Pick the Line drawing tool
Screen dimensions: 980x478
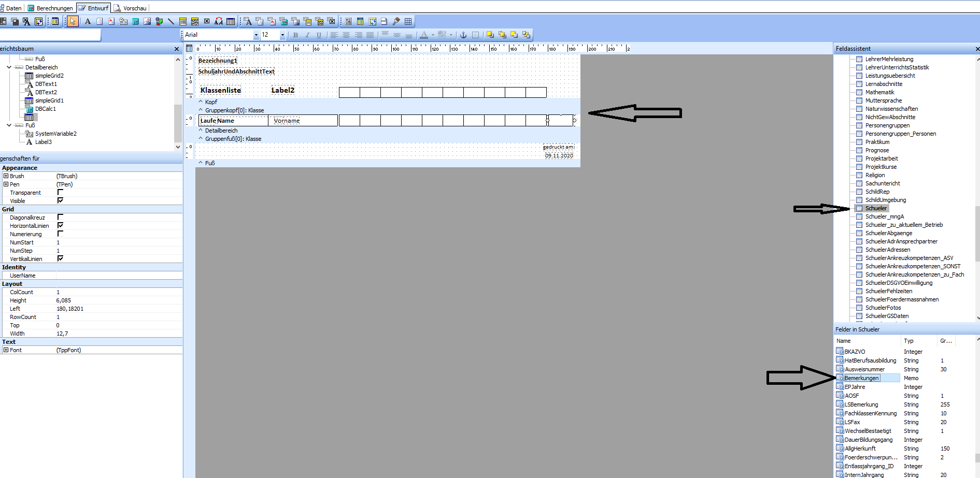[171, 21]
